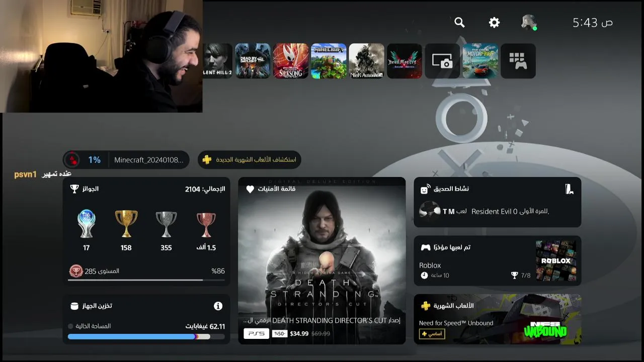This screenshot has height=362, width=644.
Task: Click the Roblox 10 hours playtime text
Action: pyautogui.click(x=435, y=276)
